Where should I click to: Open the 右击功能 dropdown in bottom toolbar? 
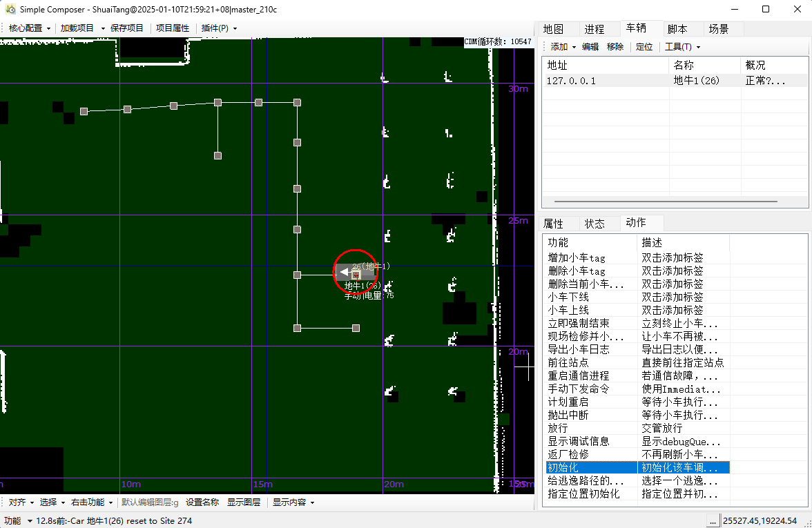coord(92,502)
